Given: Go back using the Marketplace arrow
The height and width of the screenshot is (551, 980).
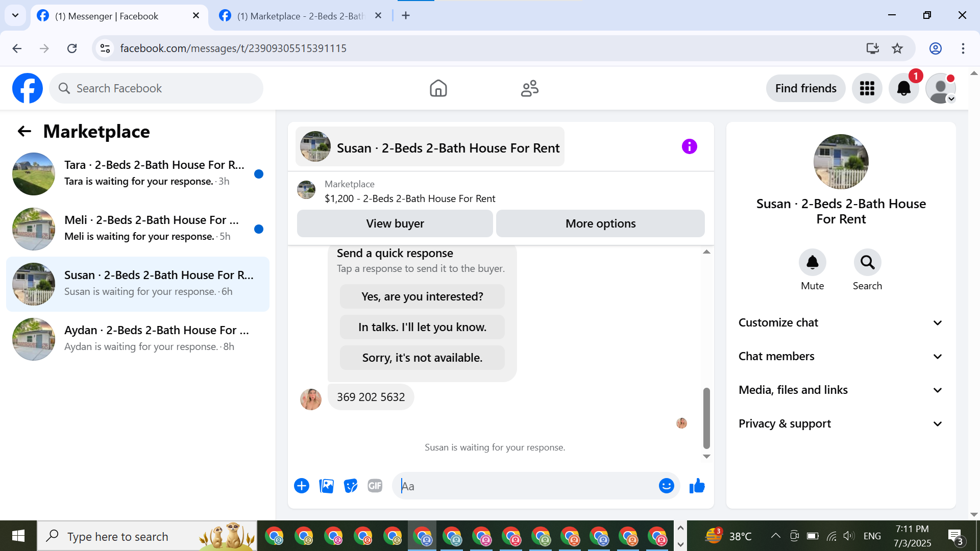Looking at the screenshot, I should pos(24,132).
